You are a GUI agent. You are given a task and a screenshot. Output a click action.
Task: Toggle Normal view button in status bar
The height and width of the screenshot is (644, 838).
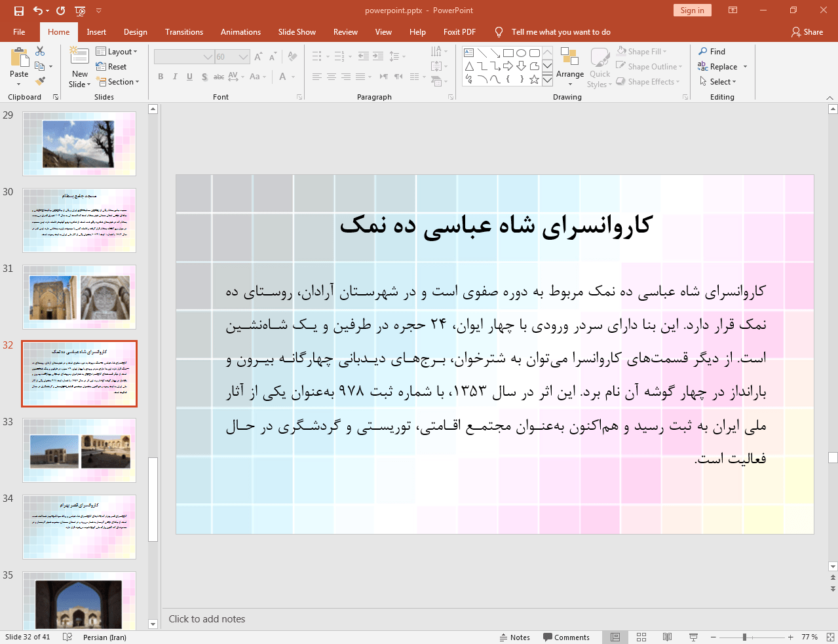(x=615, y=637)
